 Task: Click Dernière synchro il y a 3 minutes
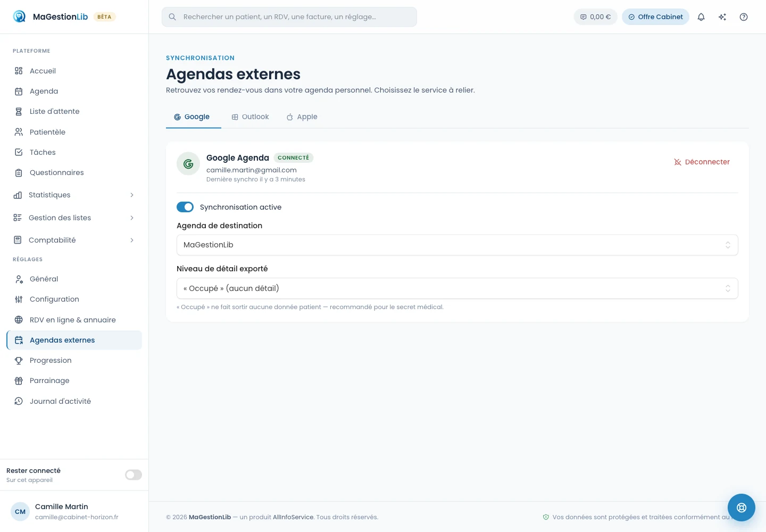point(256,180)
